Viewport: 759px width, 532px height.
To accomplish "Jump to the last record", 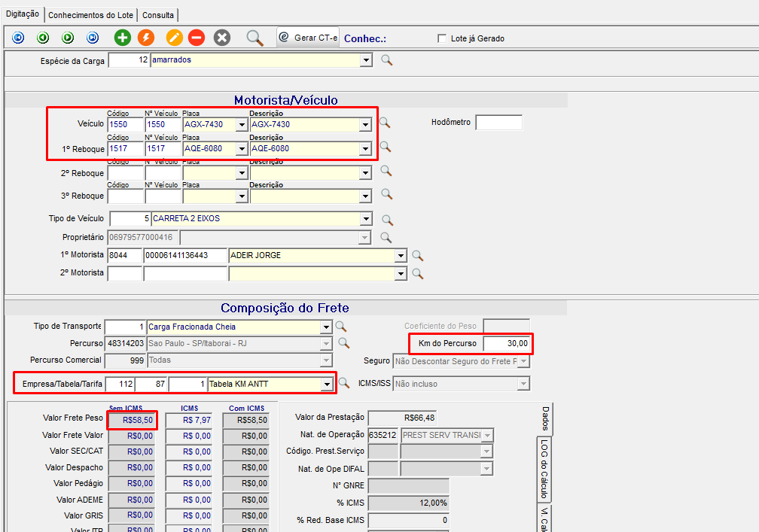I will click(x=93, y=38).
